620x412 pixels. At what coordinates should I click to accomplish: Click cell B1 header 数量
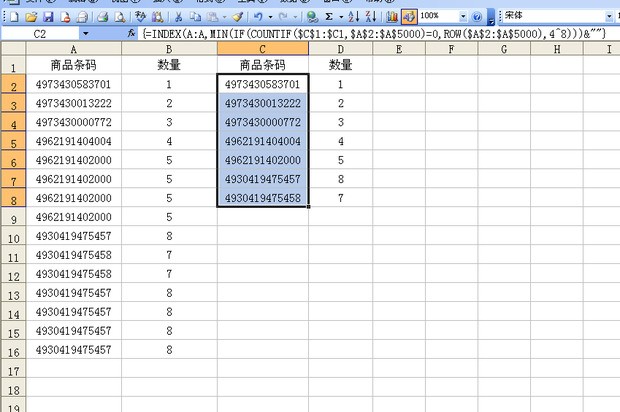tap(169, 65)
